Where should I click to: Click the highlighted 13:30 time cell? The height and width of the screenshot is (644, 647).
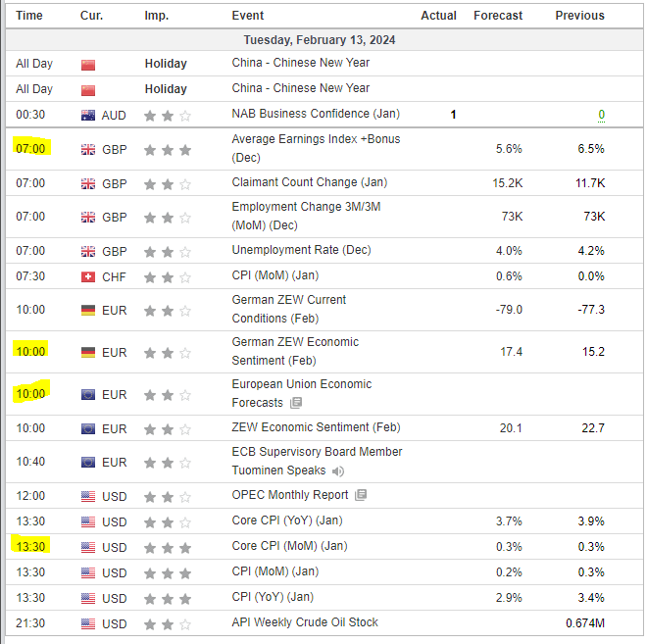30,547
